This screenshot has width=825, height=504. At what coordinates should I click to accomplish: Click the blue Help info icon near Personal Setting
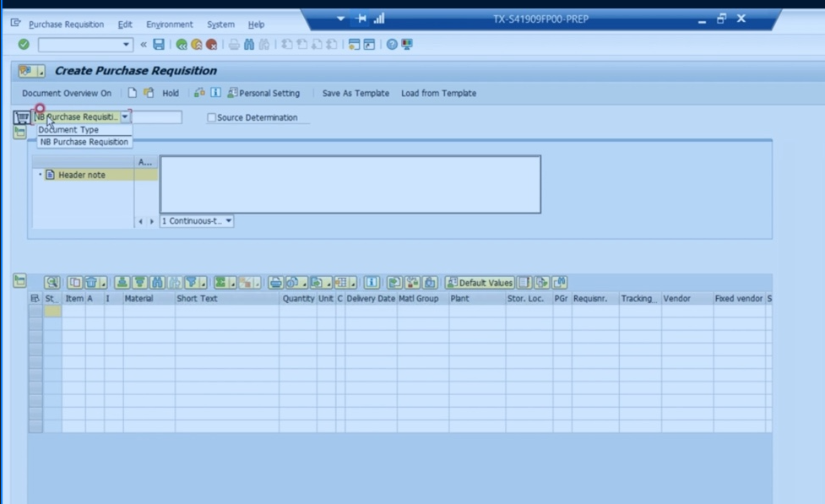tap(215, 93)
